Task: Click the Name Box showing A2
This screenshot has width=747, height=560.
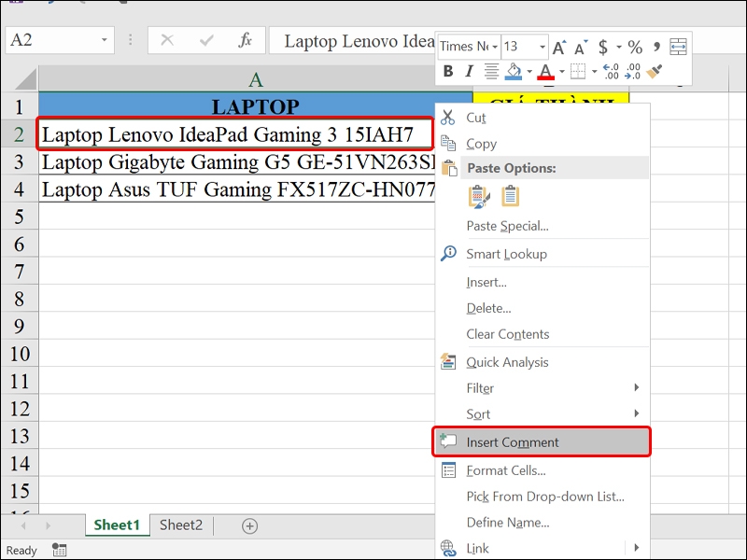Action: 52,40
